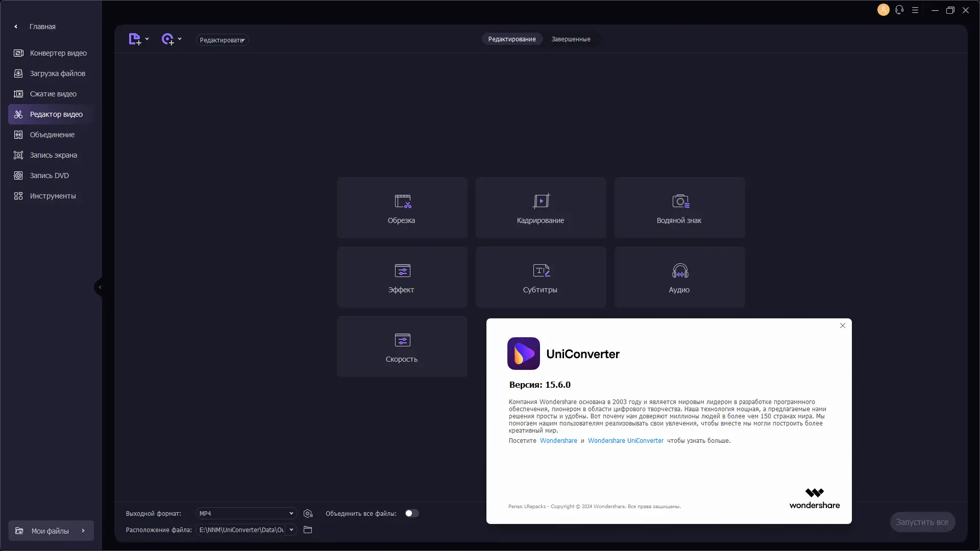
Task: Open Мои файлы button
Action: click(x=51, y=531)
